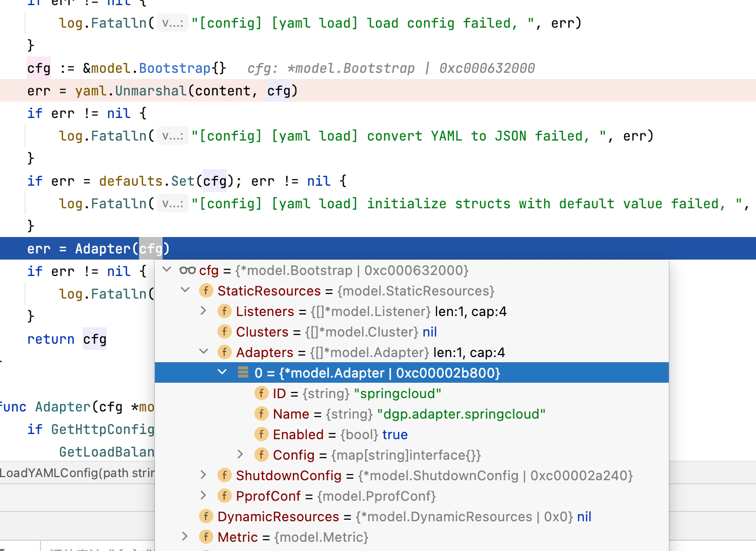Click the Adapters field icon
This screenshot has height=551, width=756.
[225, 352]
